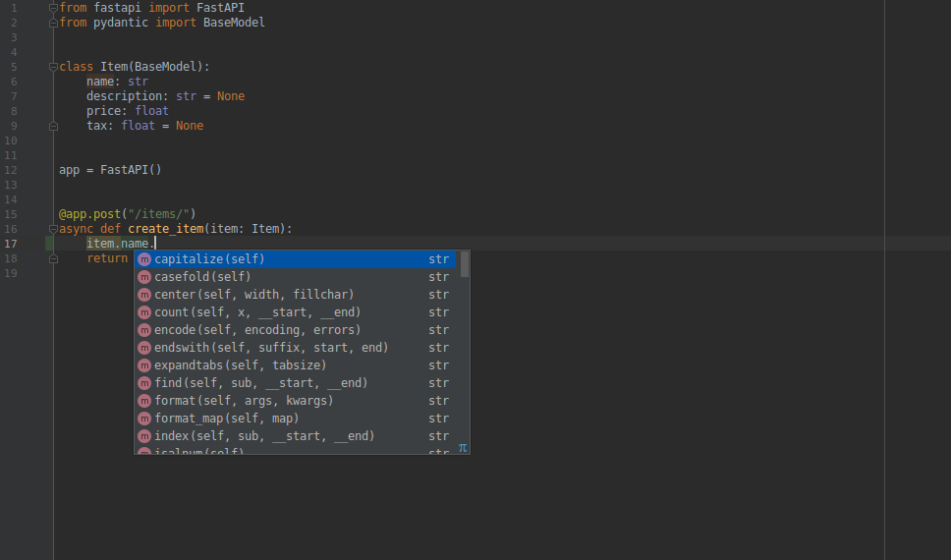Collapse the Item class fold marker
The height and width of the screenshot is (560, 951).
(53, 67)
